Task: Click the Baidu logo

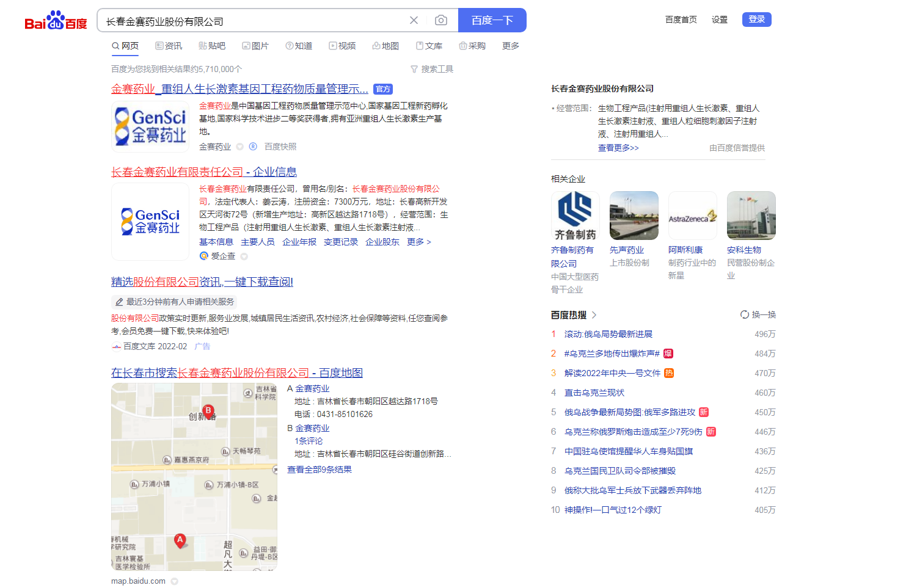Action: click(56, 20)
